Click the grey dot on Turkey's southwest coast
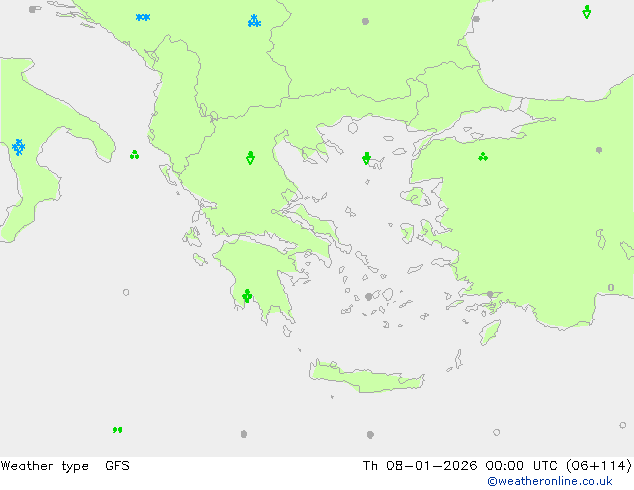 point(490,294)
